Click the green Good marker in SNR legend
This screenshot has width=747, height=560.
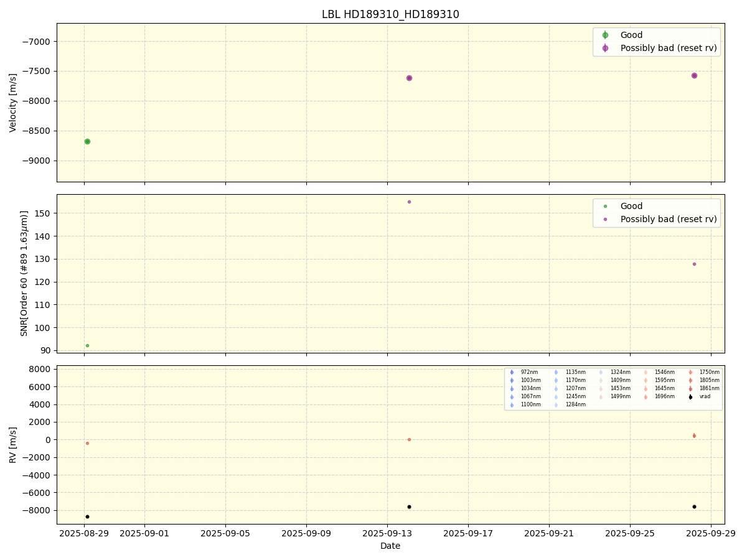click(x=605, y=207)
